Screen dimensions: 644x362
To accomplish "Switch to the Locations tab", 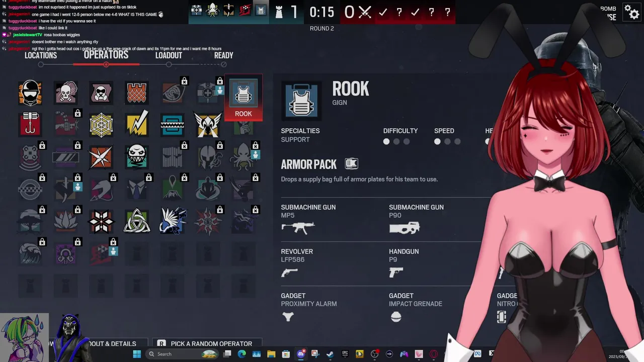I will point(41,55).
